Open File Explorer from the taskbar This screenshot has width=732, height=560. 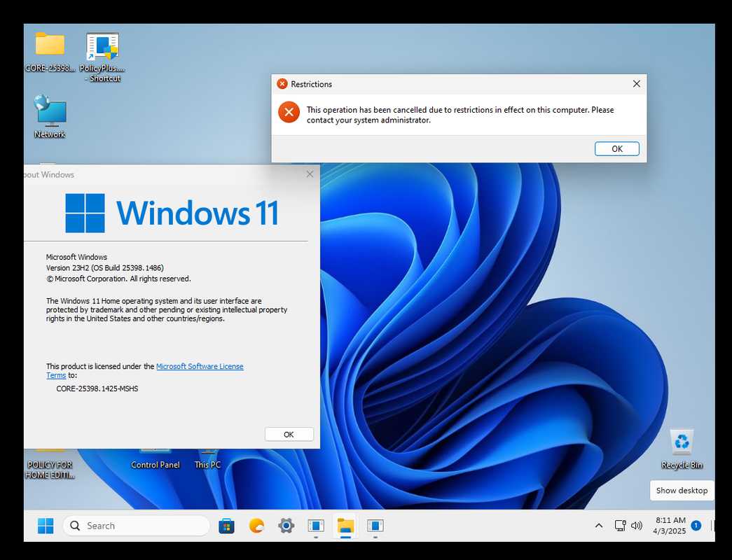345,526
